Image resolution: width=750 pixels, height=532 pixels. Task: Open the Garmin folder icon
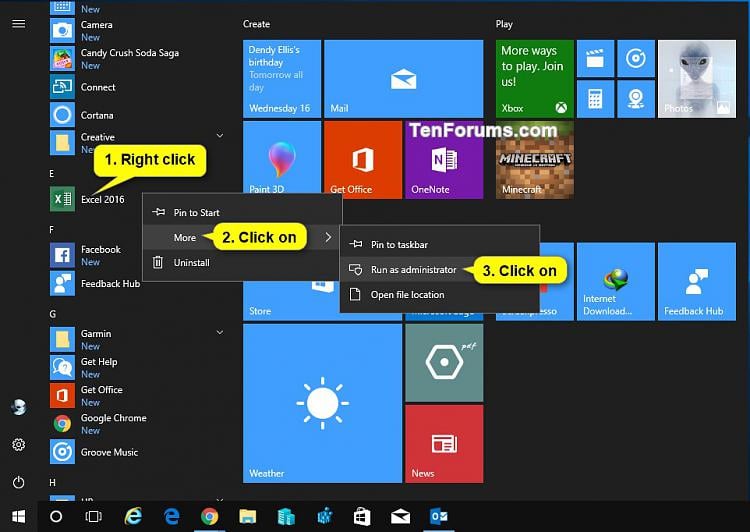tap(62, 339)
